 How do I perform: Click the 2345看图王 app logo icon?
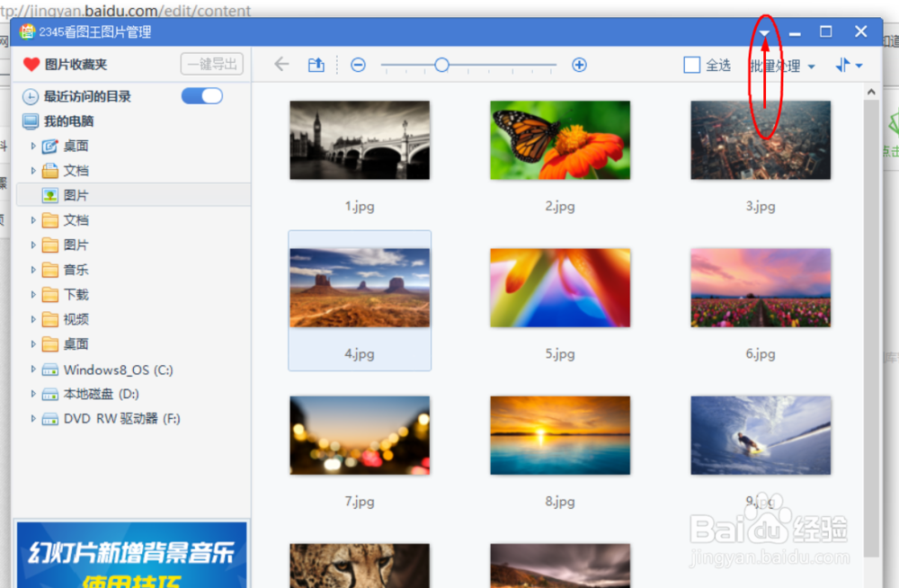26,31
